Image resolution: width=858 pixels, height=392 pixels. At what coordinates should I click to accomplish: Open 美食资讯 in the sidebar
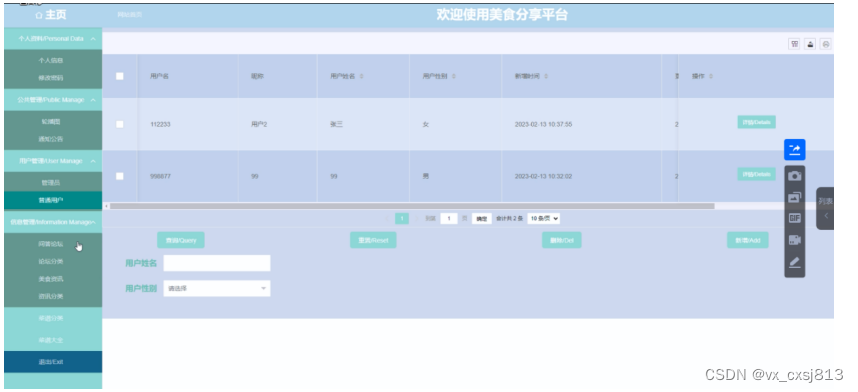50,279
